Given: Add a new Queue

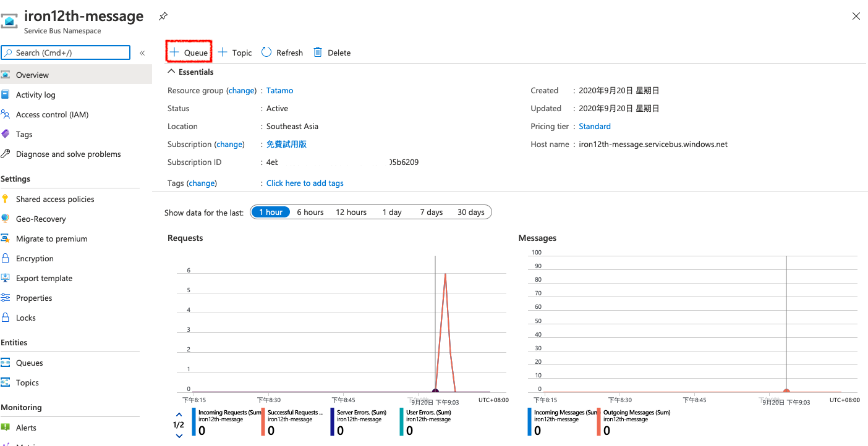Looking at the screenshot, I should click(189, 53).
